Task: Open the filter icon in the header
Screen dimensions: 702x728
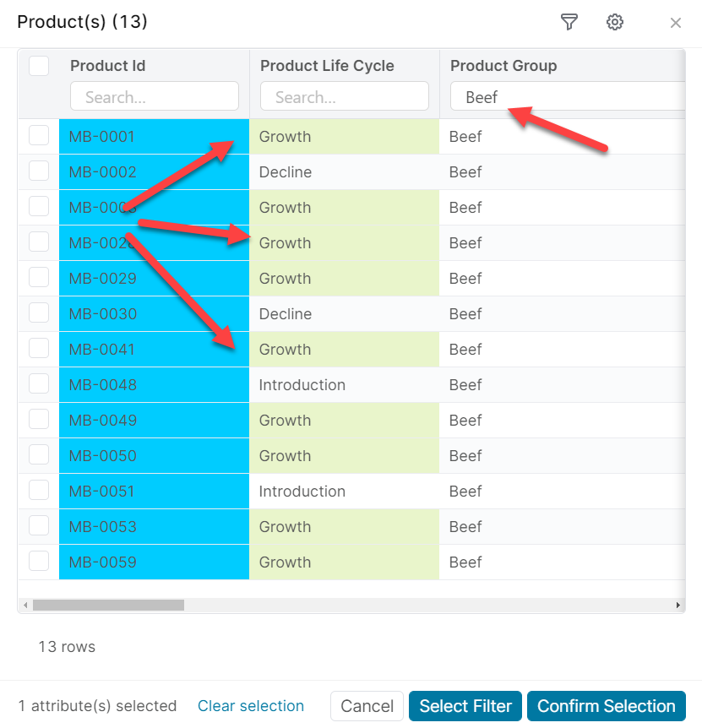Action: coord(569,23)
